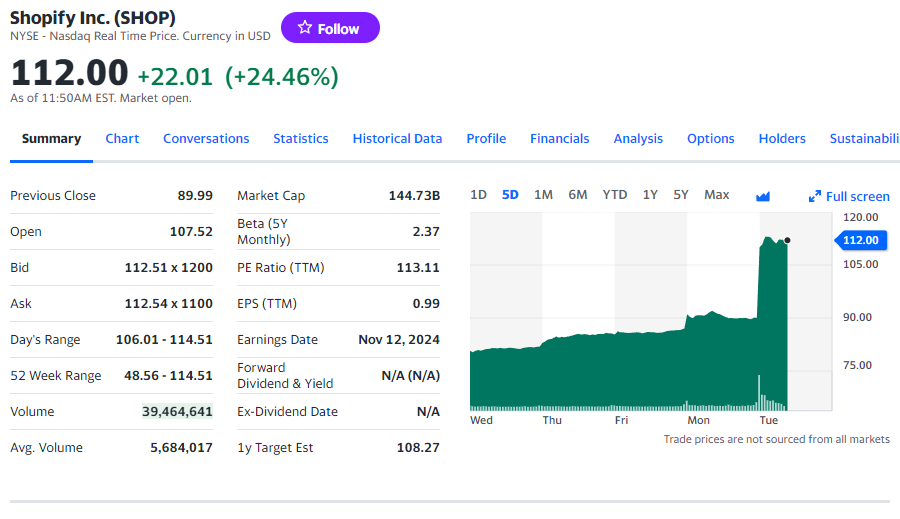Click the EPS (TTM) value 0.99

pyautogui.click(x=426, y=303)
